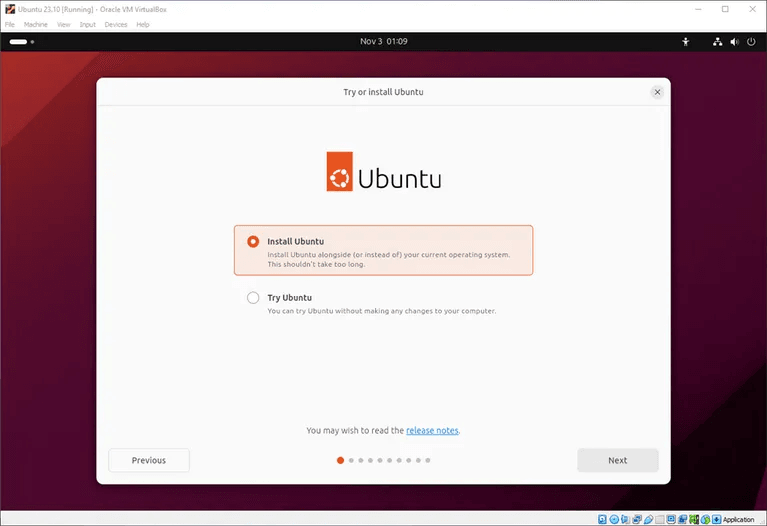
Task: Open the release notes link
Action: click(x=432, y=431)
